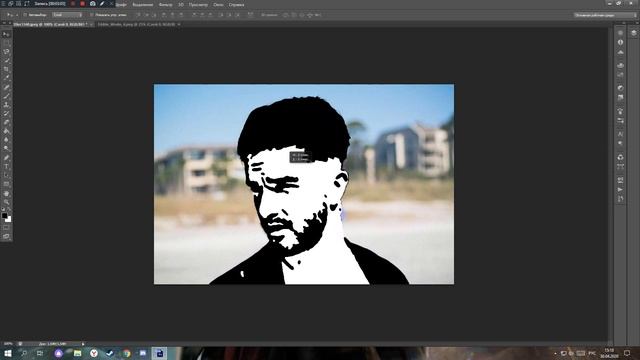
Task: Open the Character panel icon
Action: (620, 134)
